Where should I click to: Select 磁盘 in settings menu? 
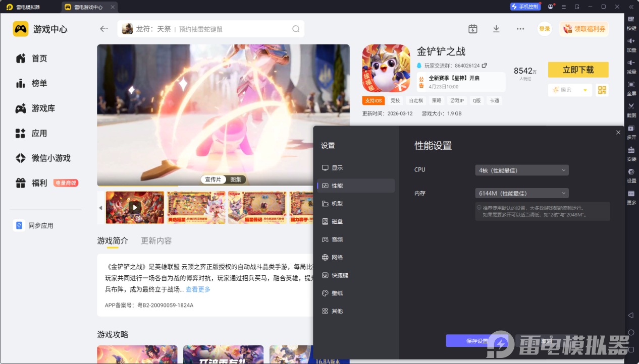pyautogui.click(x=356, y=221)
